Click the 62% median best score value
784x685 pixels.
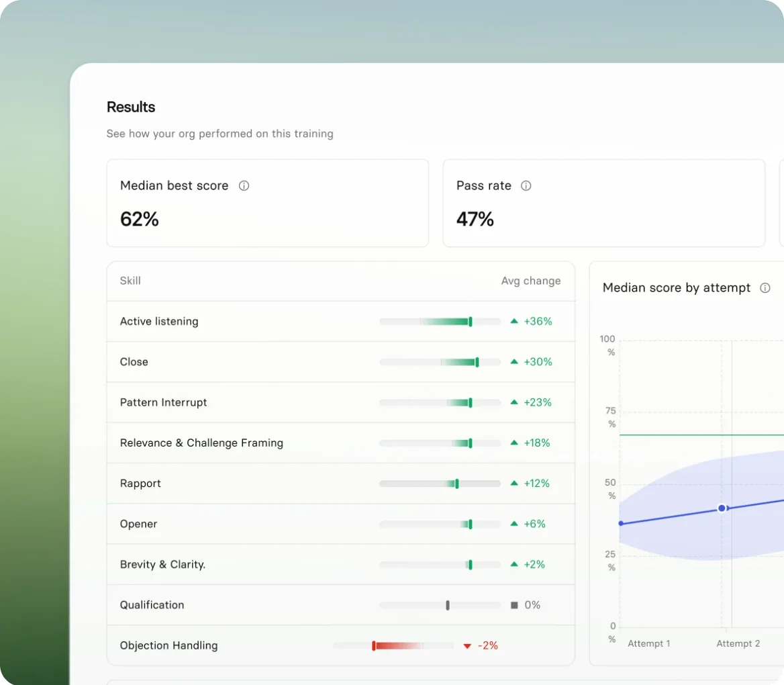(140, 219)
